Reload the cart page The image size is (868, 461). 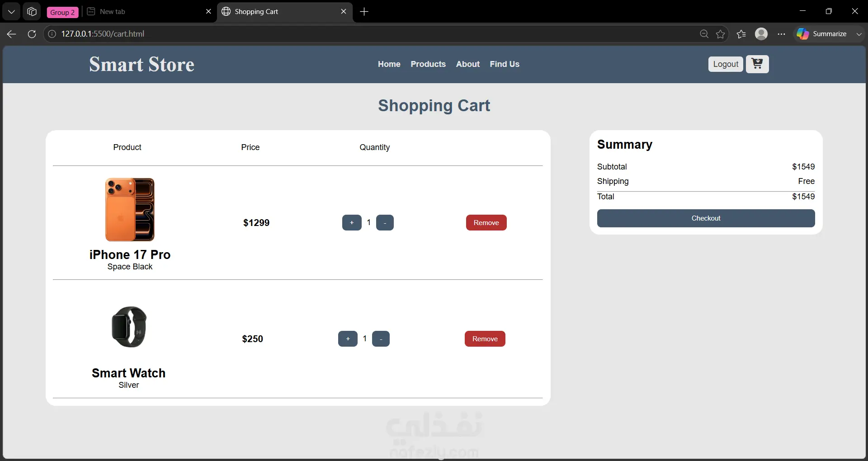coord(32,34)
